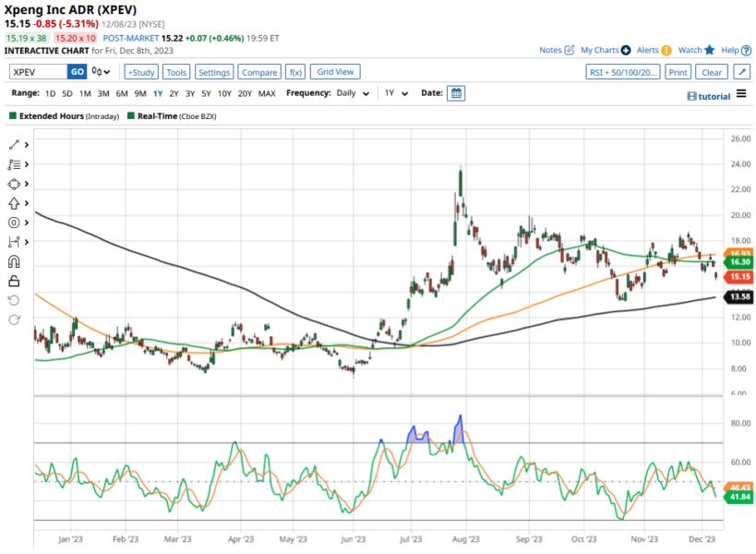This screenshot has height=554, width=756.
Task: Open the Tools button
Action: (x=176, y=72)
